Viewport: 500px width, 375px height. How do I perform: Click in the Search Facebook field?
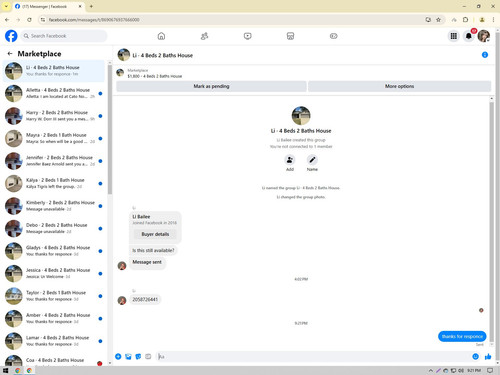point(64,36)
